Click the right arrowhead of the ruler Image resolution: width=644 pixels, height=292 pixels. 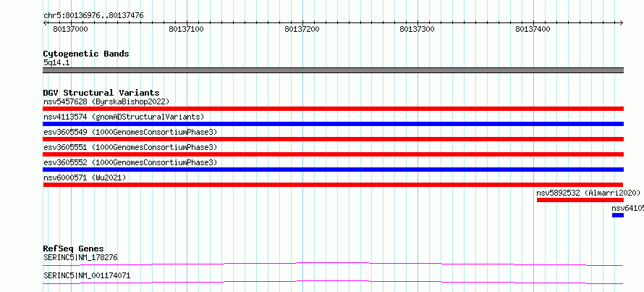(621, 22)
